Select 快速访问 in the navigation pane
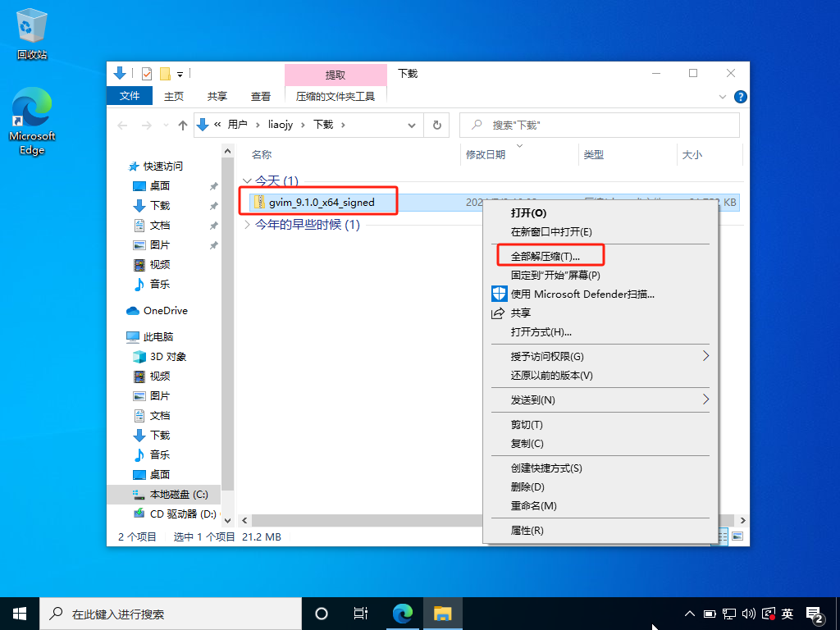This screenshot has height=630, width=840. point(156,166)
